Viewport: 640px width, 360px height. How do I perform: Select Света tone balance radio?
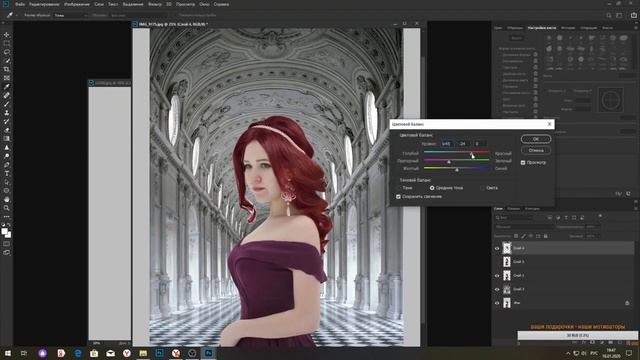482,188
